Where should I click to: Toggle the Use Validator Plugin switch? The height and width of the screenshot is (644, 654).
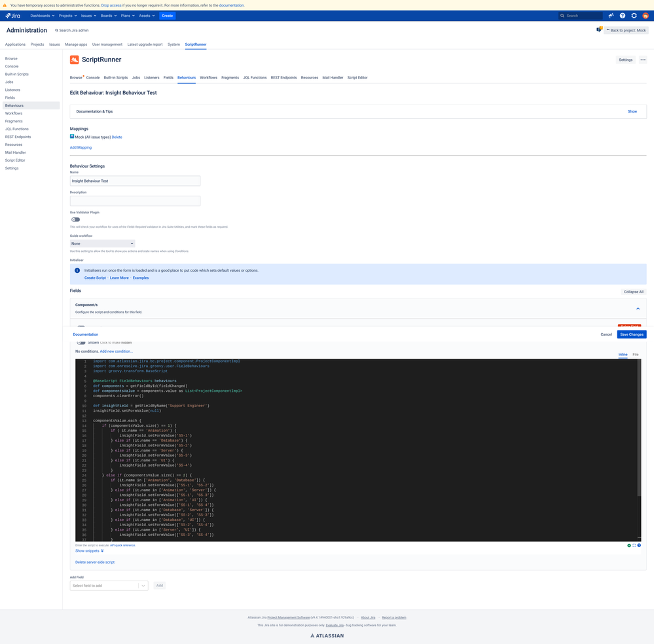74,219
